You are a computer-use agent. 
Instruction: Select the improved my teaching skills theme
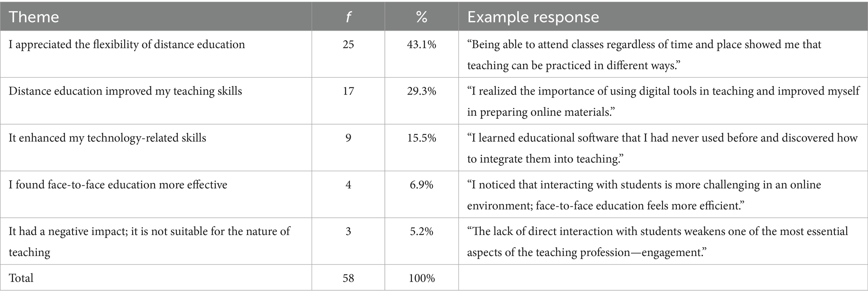click(x=125, y=91)
